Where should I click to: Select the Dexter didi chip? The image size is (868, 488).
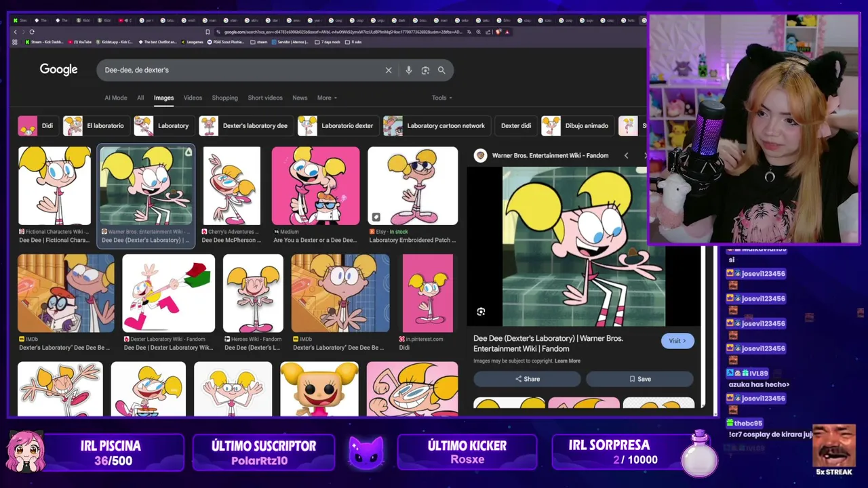click(515, 125)
